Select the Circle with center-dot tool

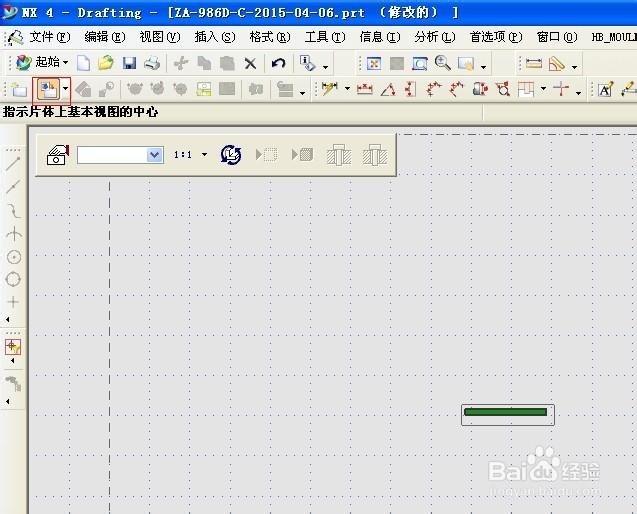[x=14, y=257]
